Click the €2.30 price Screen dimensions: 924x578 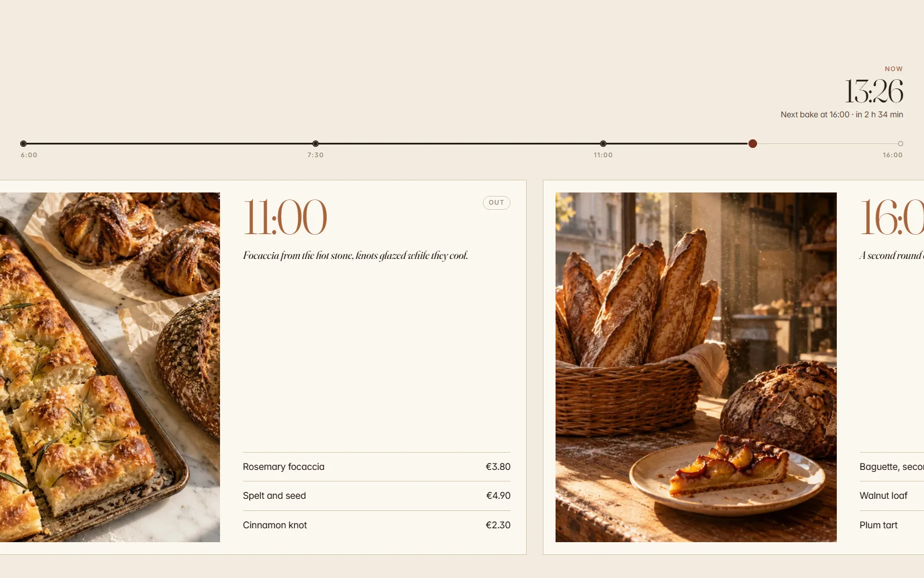click(x=498, y=525)
